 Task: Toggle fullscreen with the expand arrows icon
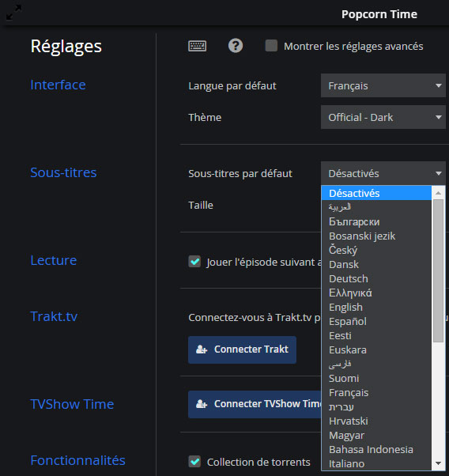click(x=13, y=13)
